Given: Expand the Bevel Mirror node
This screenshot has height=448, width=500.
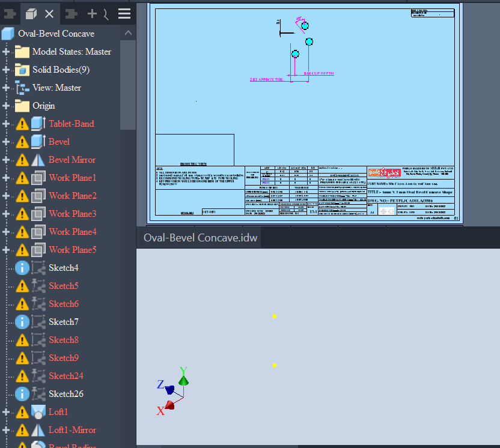Looking at the screenshot, I should 6,160.
